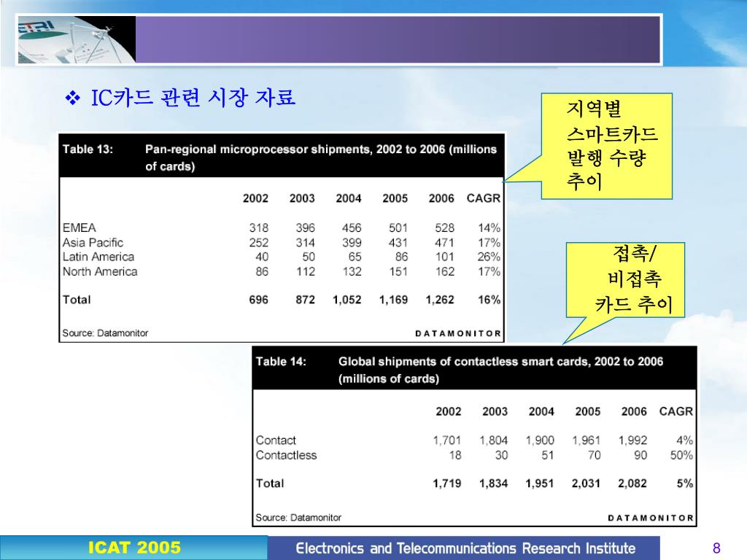This screenshot has width=747, height=560.
Task: Click the diamond bullet before the slide title
Action: click(x=73, y=98)
